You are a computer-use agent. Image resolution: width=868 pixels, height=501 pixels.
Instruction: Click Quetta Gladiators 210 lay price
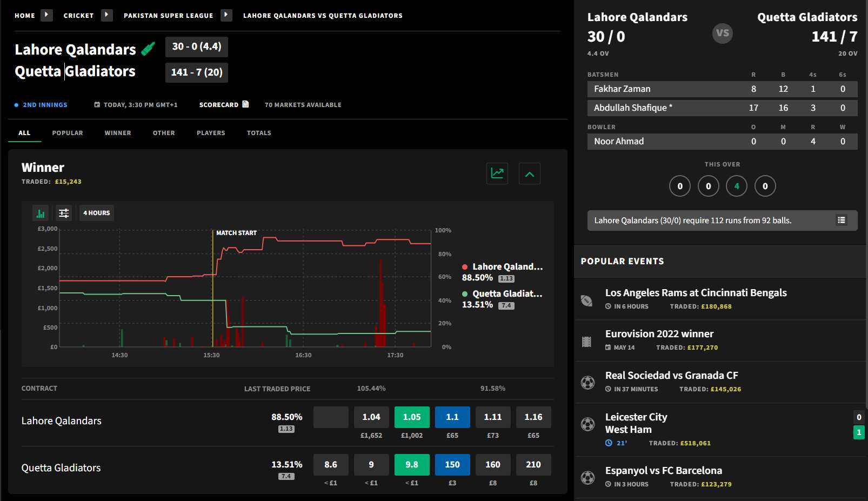pyautogui.click(x=533, y=465)
